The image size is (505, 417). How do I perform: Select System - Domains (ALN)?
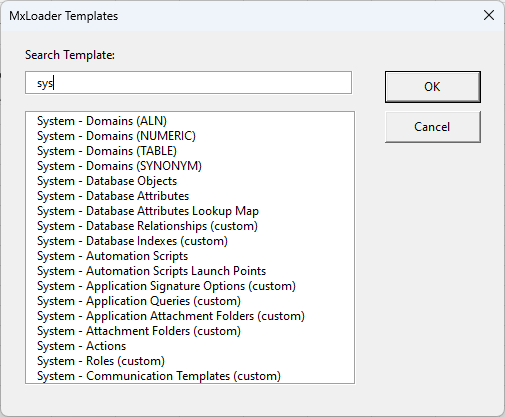click(x=190, y=121)
